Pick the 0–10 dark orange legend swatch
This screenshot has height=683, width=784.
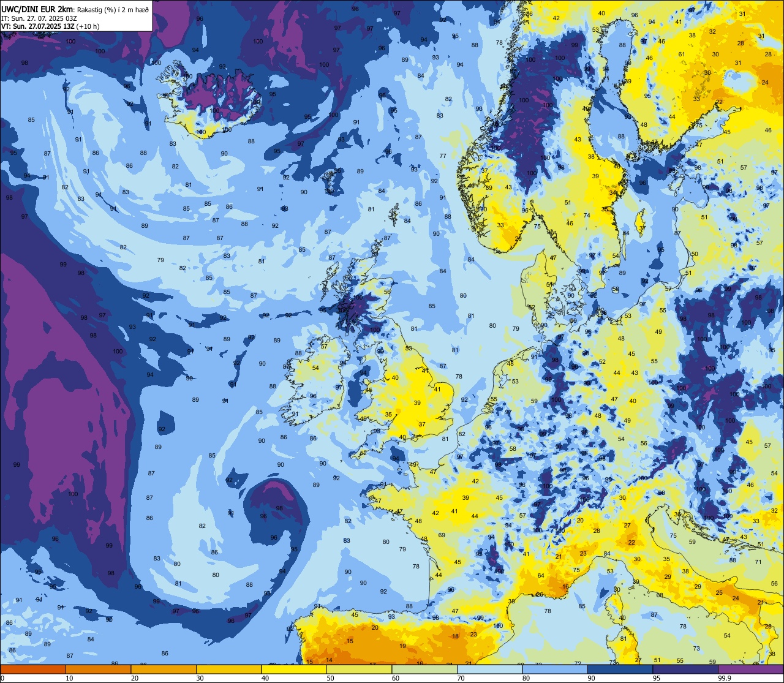(33, 670)
